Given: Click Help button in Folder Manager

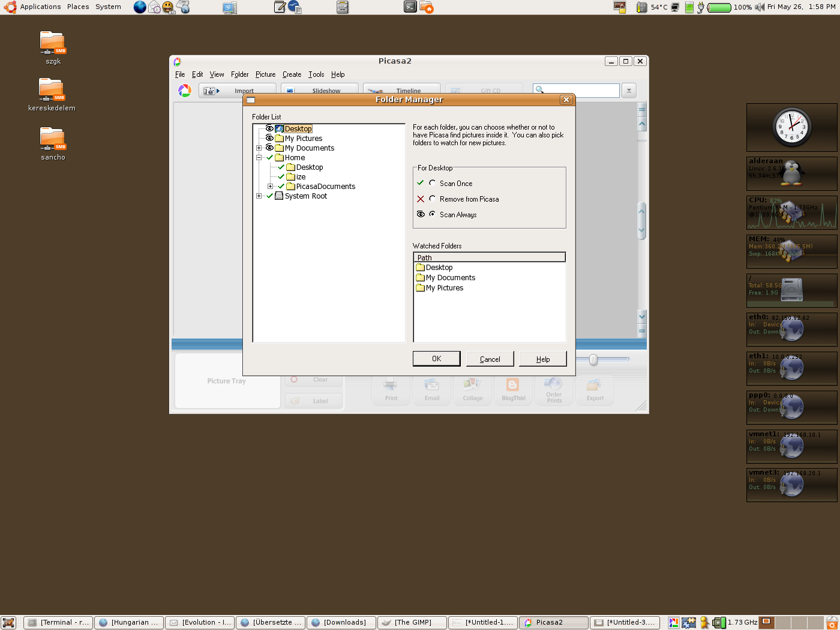Looking at the screenshot, I should 543,359.
